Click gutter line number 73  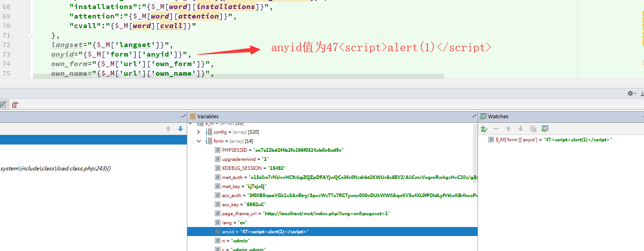(x=6, y=54)
